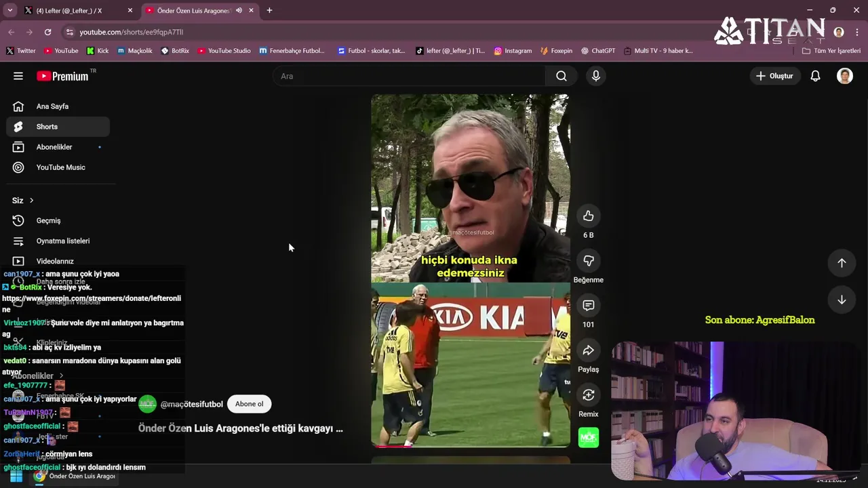Image resolution: width=868 pixels, height=488 pixels.
Task: Click the Short's title text Önder Özen
Action: click(x=241, y=428)
